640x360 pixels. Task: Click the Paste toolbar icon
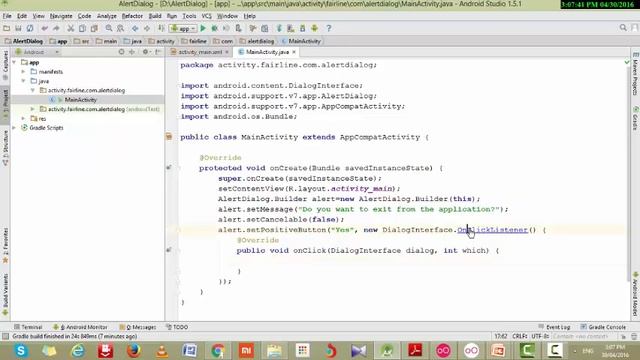[94, 28]
